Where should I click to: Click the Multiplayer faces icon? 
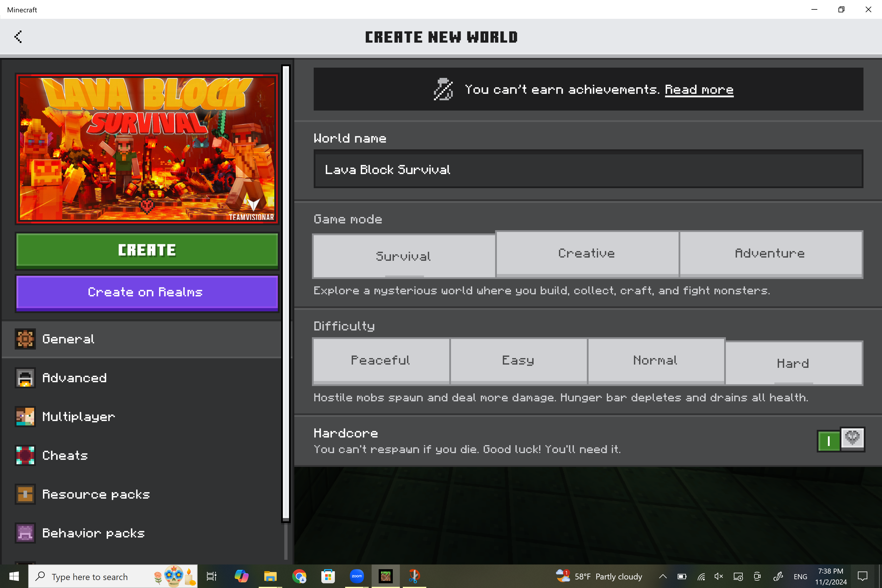(25, 417)
